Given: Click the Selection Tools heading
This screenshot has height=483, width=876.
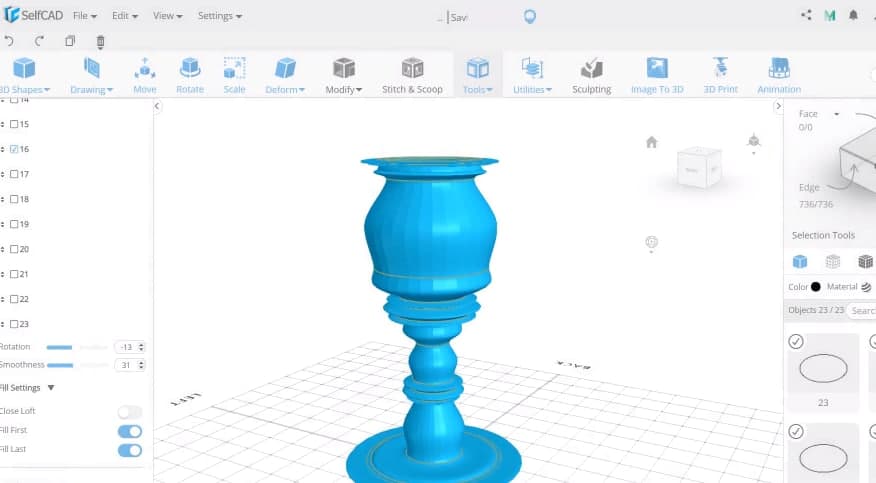Looking at the screenshot, I should [823, 235].
